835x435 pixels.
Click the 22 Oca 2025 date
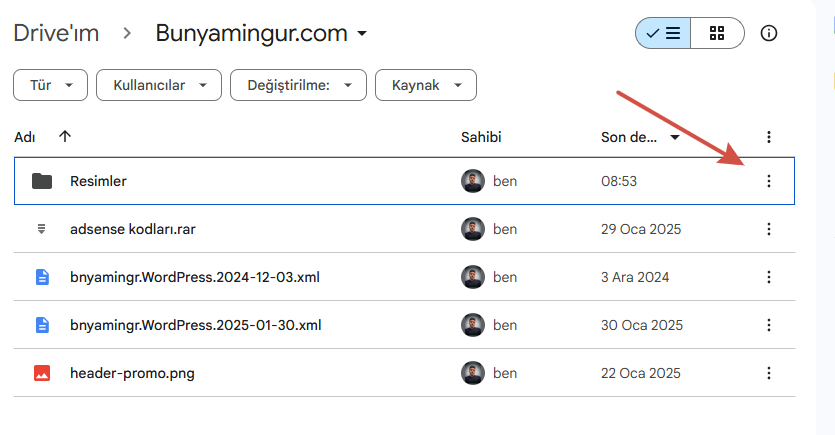pos(641,373)
